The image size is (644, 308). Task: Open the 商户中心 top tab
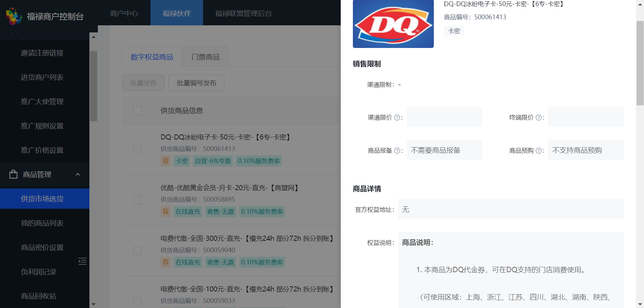(124, 13)
